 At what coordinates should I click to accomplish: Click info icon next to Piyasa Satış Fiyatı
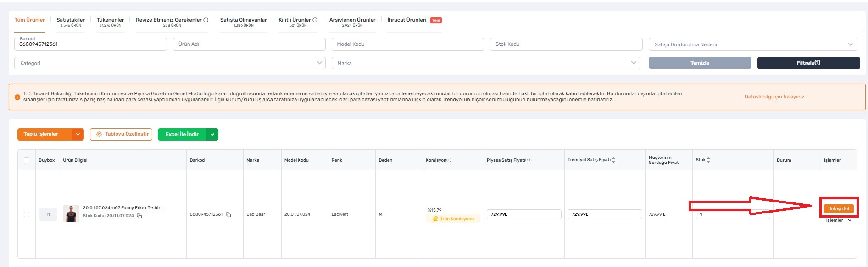coord(528,160)
